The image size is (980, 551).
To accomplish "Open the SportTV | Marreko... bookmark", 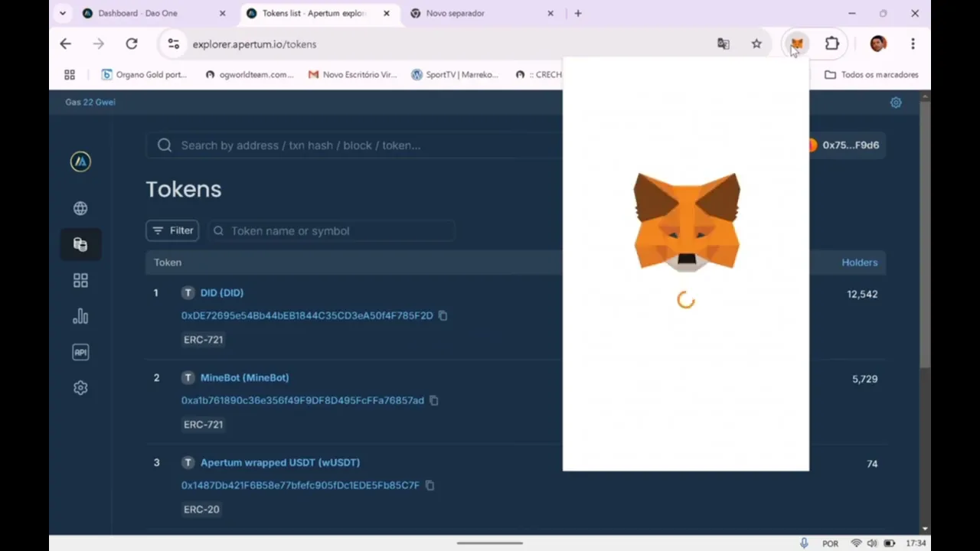I will coord(455,74).
